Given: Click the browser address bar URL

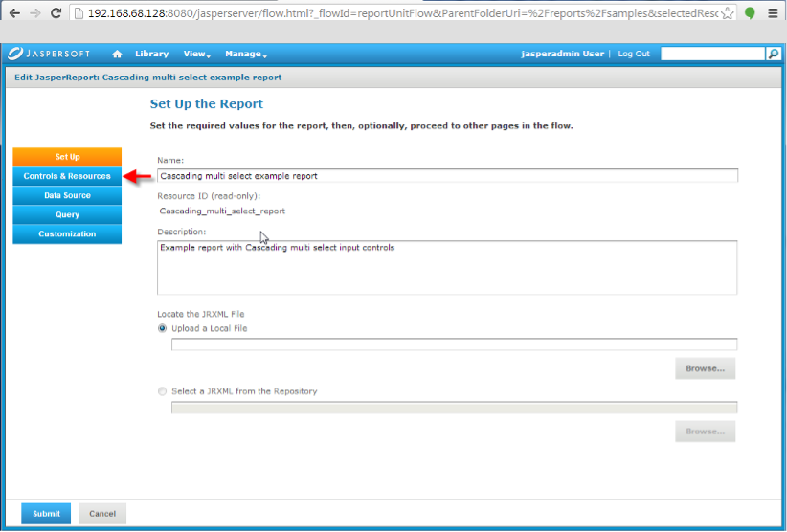Looking at the screenshot, I should (402, 13).
